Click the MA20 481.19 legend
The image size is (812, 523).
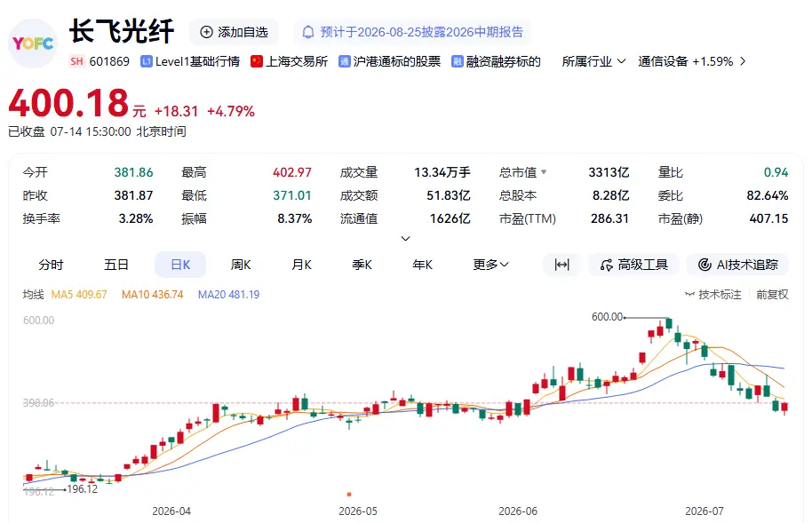click(228, 295)
